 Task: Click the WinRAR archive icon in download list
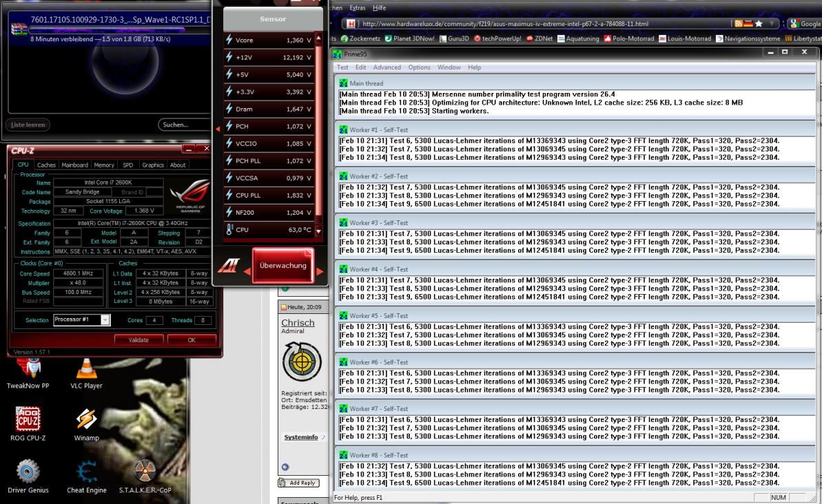click(19, 29)
